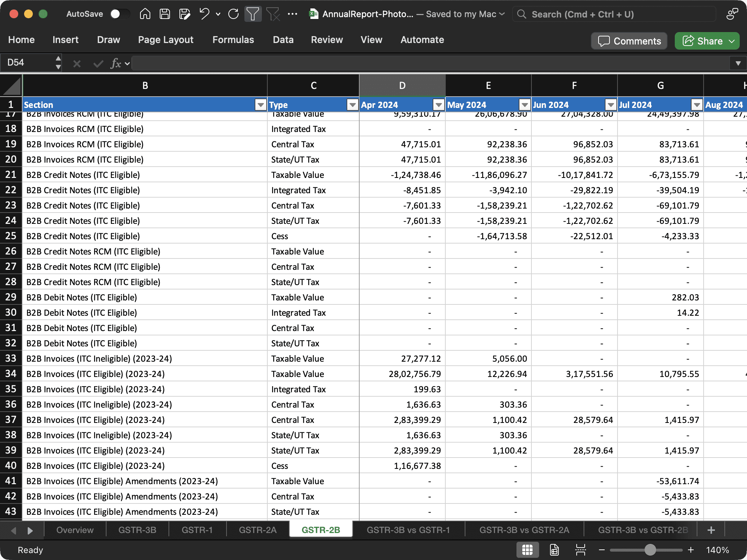Switch to Page Layout view icon
The height and width of the screenshot is (560, 747).
554,550
